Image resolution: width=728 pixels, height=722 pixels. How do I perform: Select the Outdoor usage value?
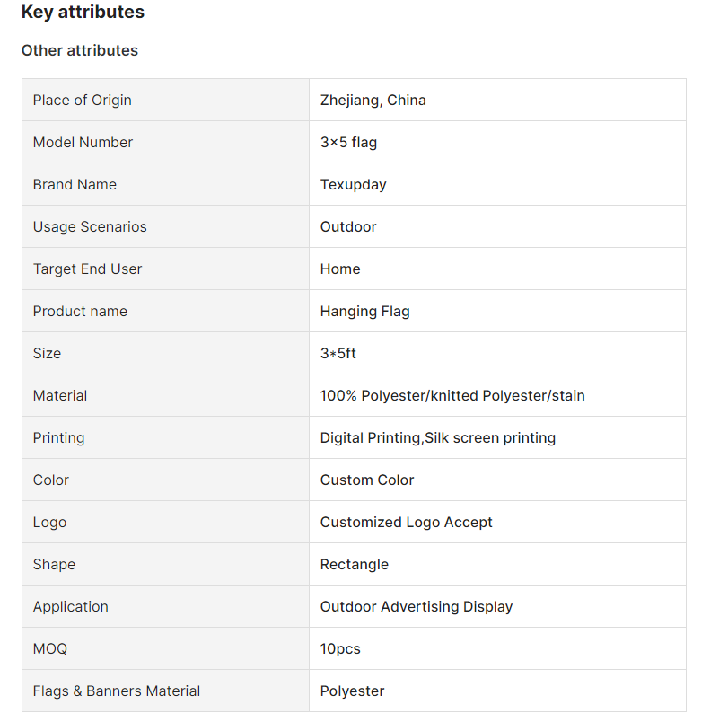(348, 226)
